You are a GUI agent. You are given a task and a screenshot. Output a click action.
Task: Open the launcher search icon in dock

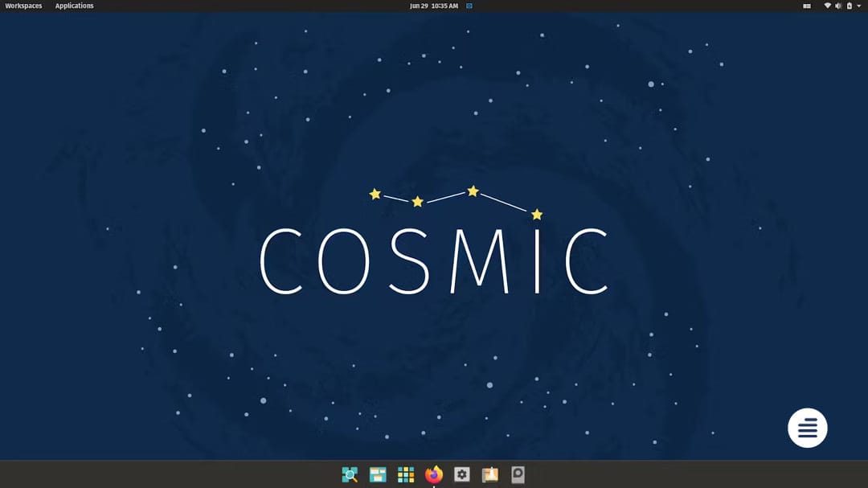pyautogui.click(x=350, y=474)
